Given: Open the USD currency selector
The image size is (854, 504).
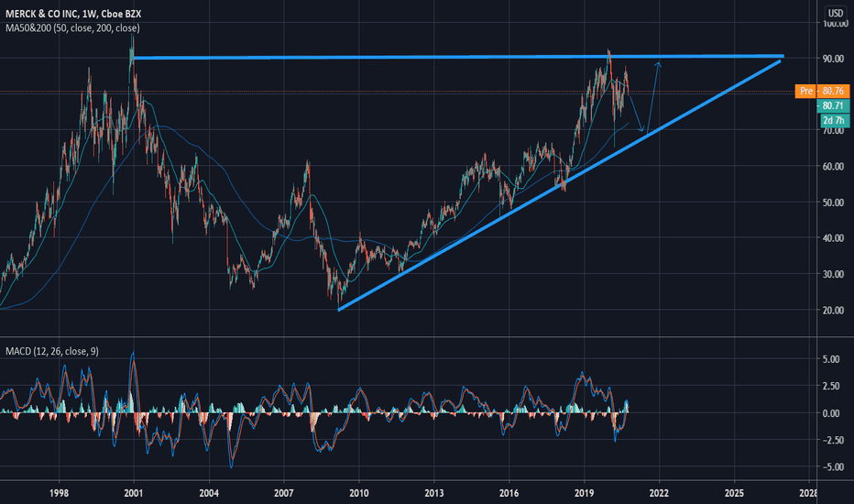Looking at the screenshot, I should point(835,13).
